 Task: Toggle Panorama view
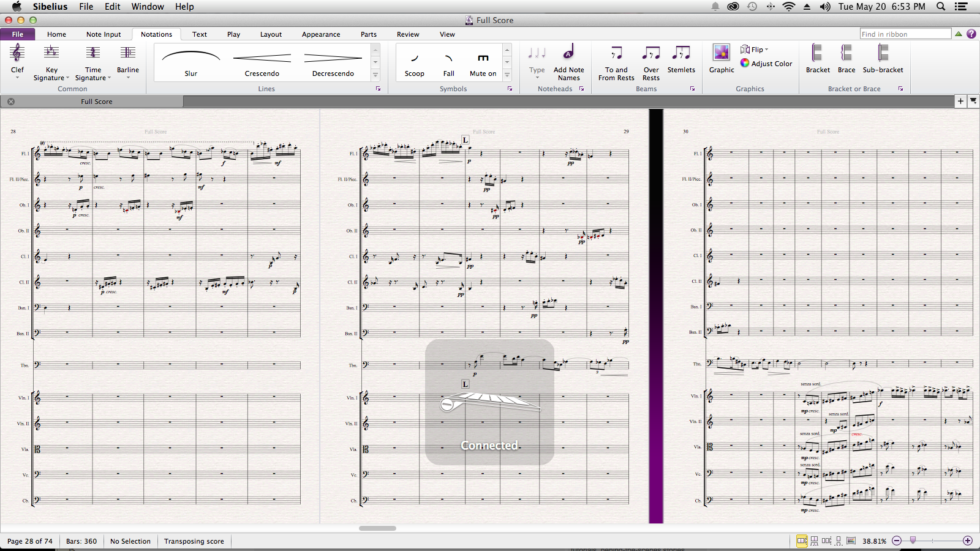point(851,541)
